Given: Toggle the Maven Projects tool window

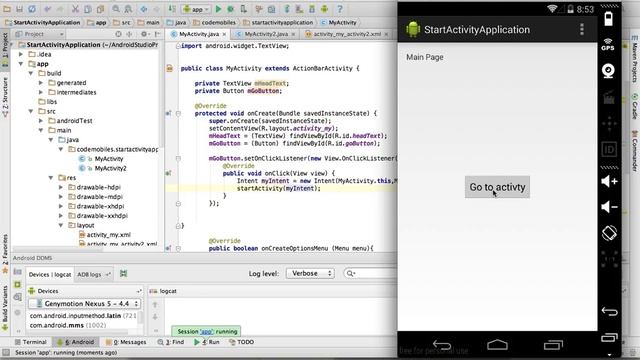Looking at the screenshot, I should pos(635,60).
